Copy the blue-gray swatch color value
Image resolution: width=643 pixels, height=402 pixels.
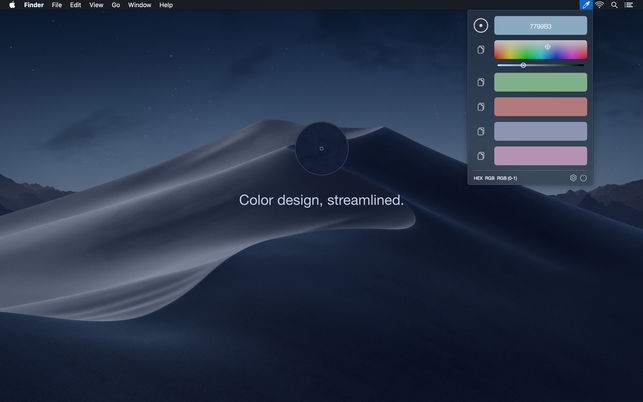click(x=481, y=131)
